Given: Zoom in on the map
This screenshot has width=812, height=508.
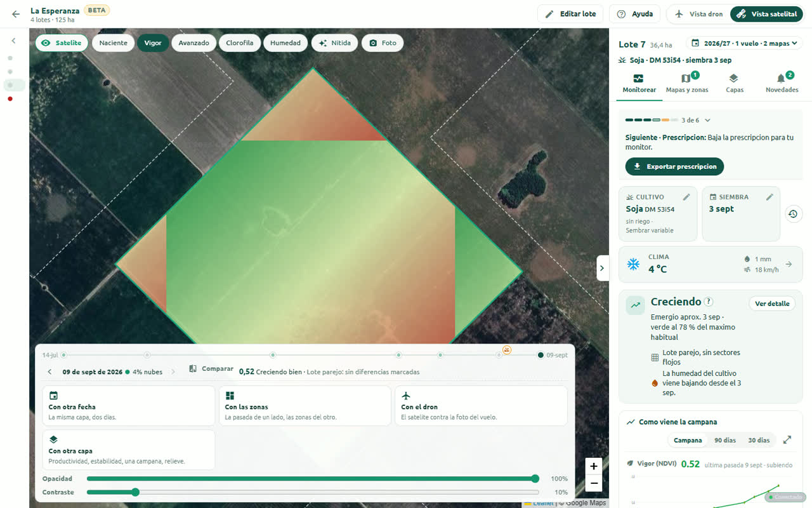Looking at the screenshot, I should pyautogui.click(x=593, y=466).
